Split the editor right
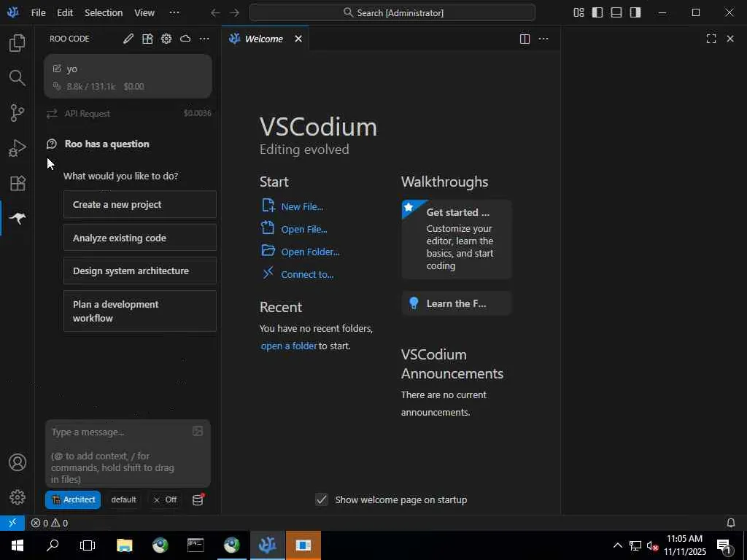Image resolution: width=747 pixels, height=560 pixels. click(x=525, y=39)
